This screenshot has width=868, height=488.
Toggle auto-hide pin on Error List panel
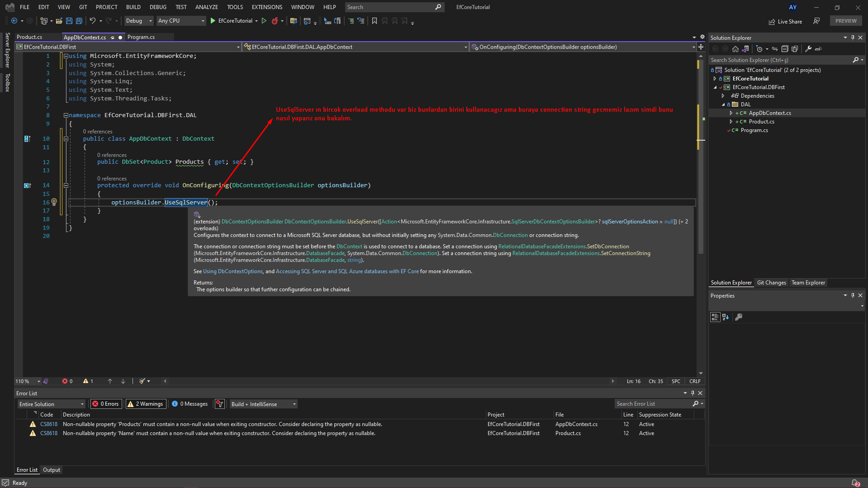pos(693,393)
